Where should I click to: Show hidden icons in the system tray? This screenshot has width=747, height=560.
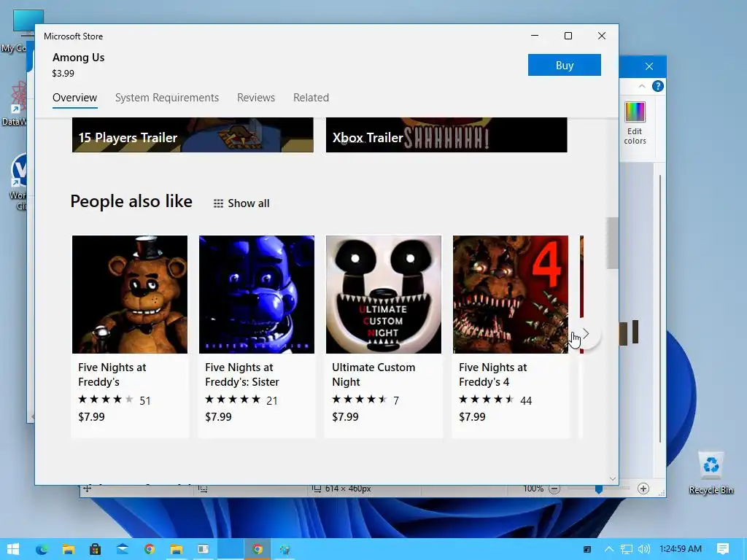(608, 549)
